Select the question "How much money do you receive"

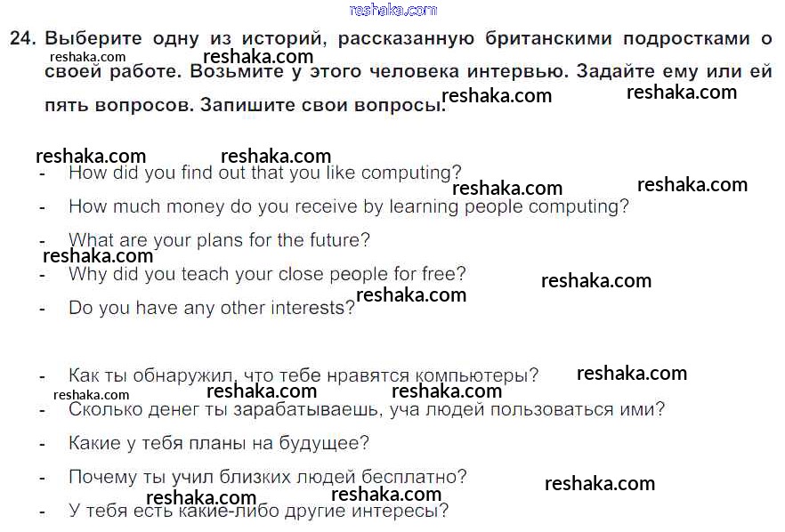pos(348,206)
